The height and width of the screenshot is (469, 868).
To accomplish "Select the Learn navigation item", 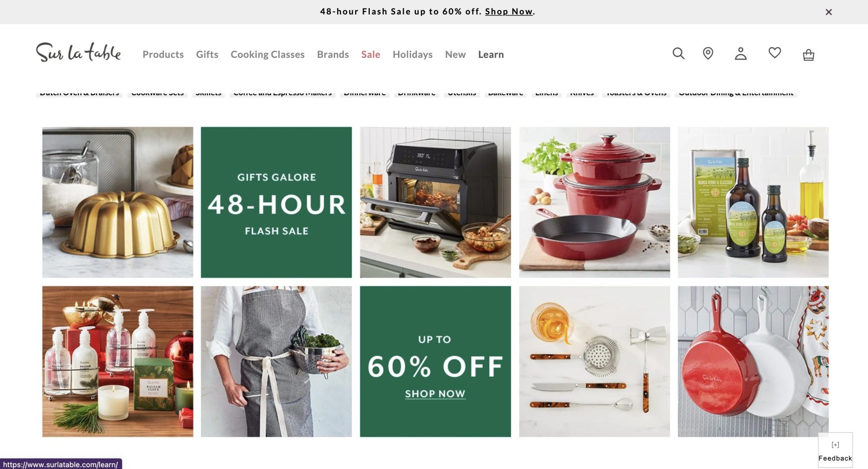I will 491,54.
